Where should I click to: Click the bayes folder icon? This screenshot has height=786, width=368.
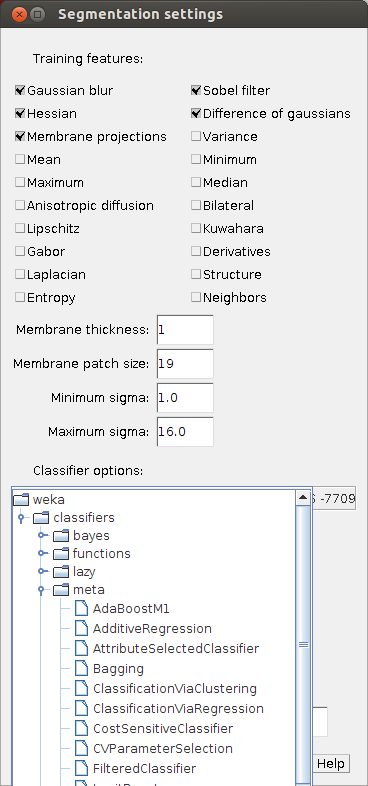pyautogui.click(x=61, y=535)
